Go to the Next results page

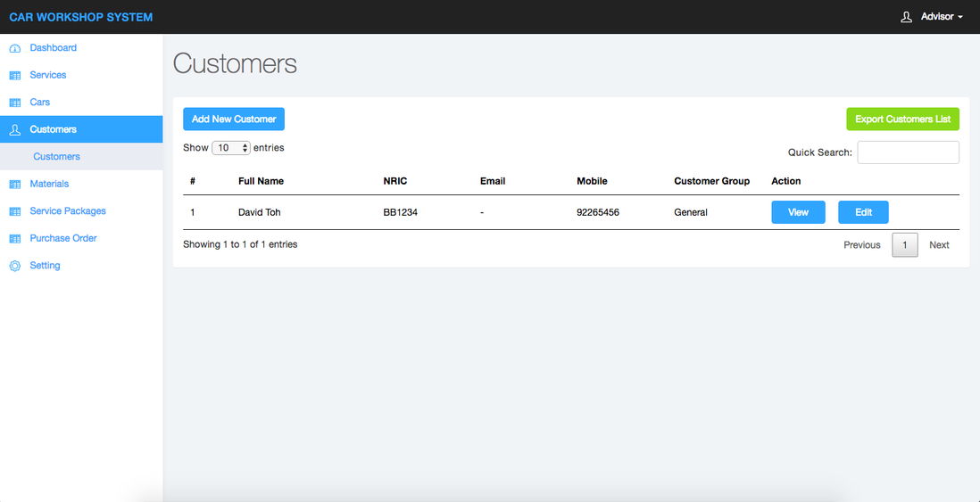939,245
